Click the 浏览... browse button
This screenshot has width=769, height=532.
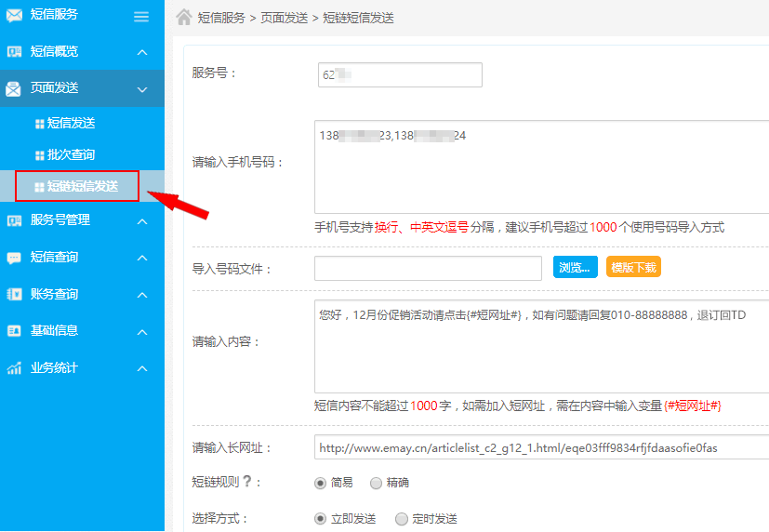point(576,267)
